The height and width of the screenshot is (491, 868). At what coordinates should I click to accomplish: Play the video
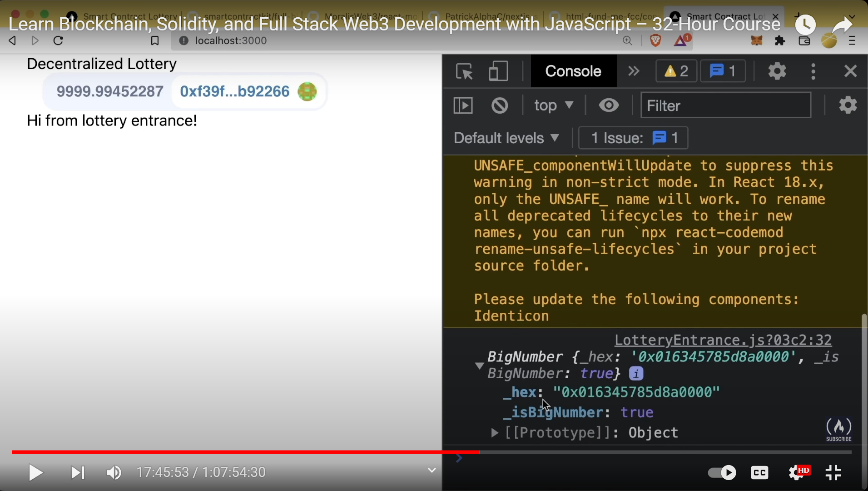click(x=35, y=472)
